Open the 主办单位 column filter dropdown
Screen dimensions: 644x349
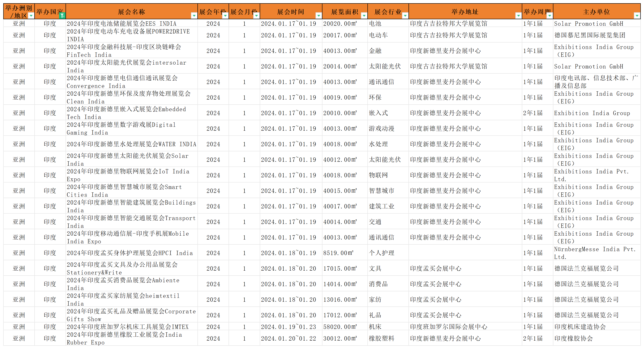pos(637,16)
